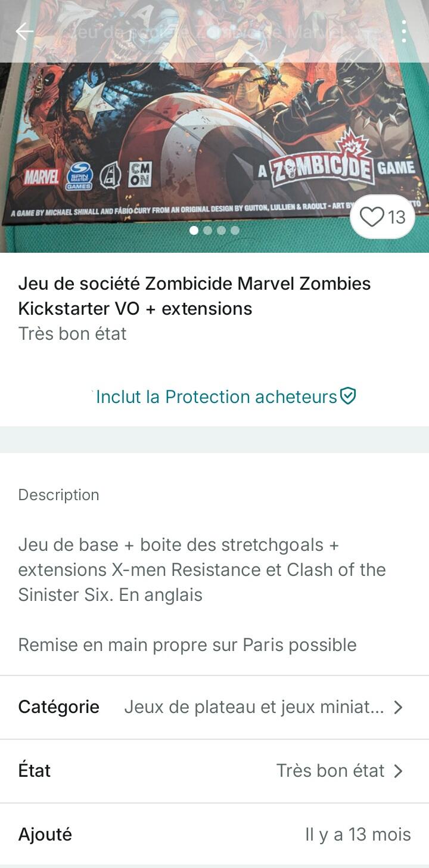The height and width of the screenshot is (868, 429).
Task: Open the three-dot more options menu
Action: click(x=404, y=32)
